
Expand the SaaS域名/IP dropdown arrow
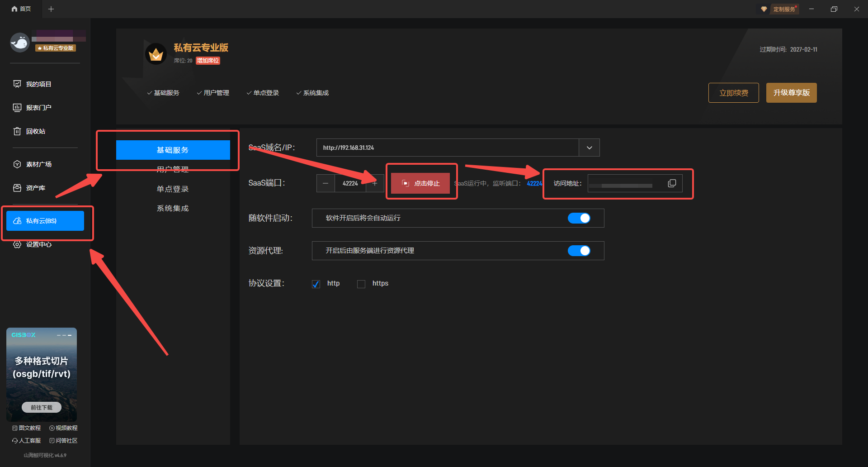pyautogui.click(x=589, y=148)
